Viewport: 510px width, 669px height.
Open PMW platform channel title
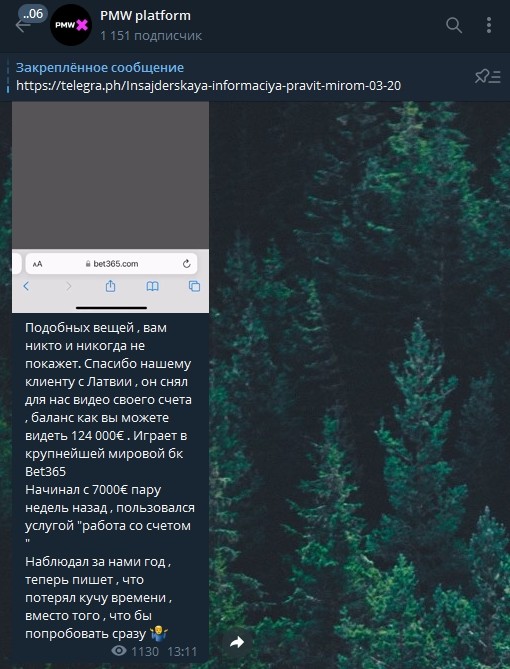pyautogui.click(x=145, y=16)
